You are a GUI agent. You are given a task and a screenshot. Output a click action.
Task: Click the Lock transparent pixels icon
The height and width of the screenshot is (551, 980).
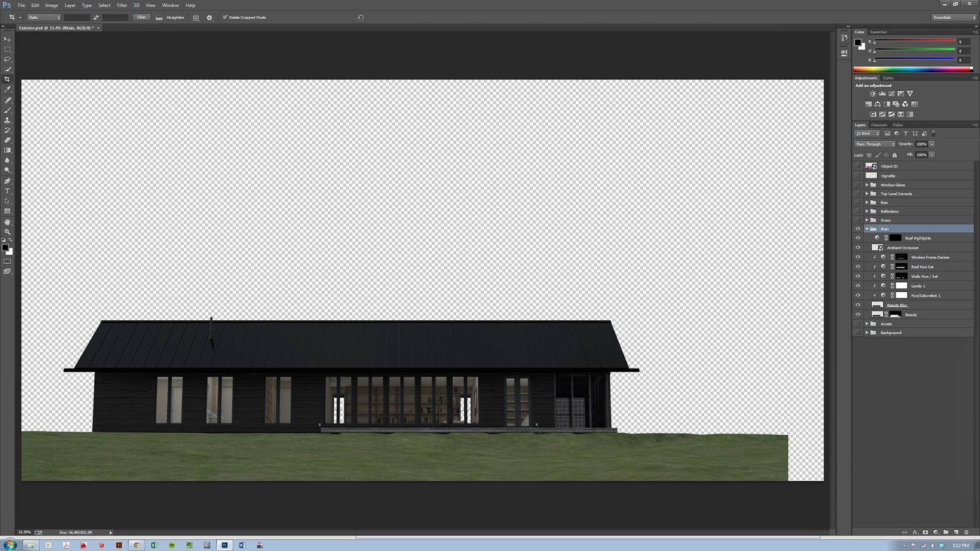[869, 155]
